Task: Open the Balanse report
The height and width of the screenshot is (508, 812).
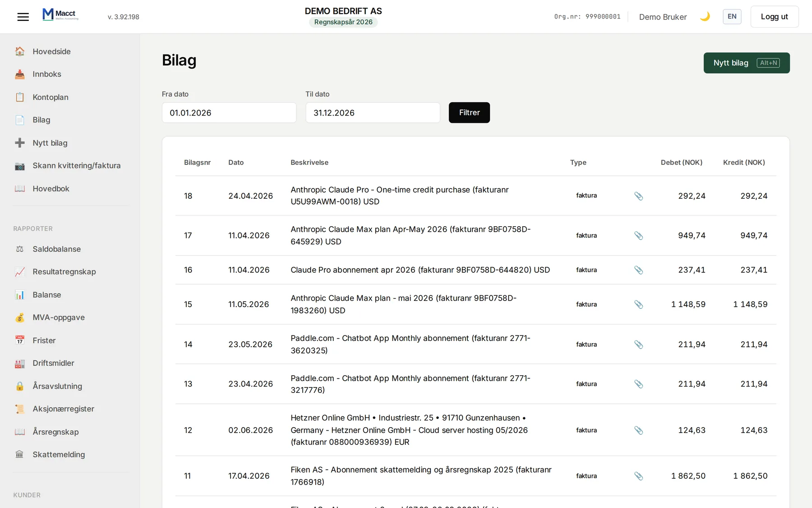Action: (x=46, y=294)
